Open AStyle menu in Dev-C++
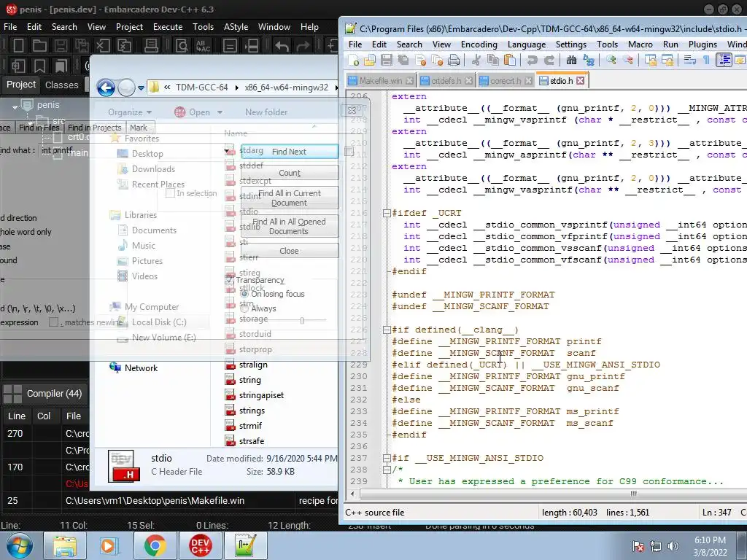 point(236,27)
